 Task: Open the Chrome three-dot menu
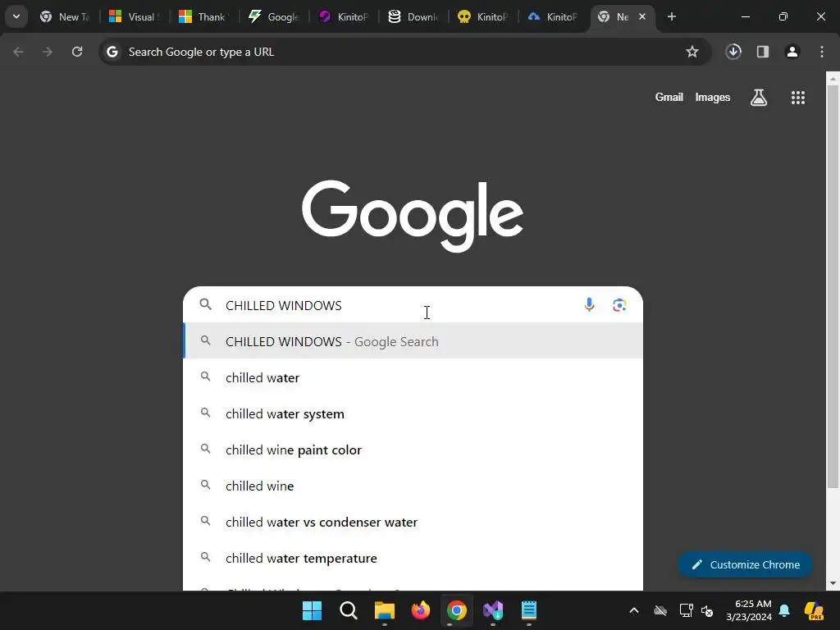822,52
